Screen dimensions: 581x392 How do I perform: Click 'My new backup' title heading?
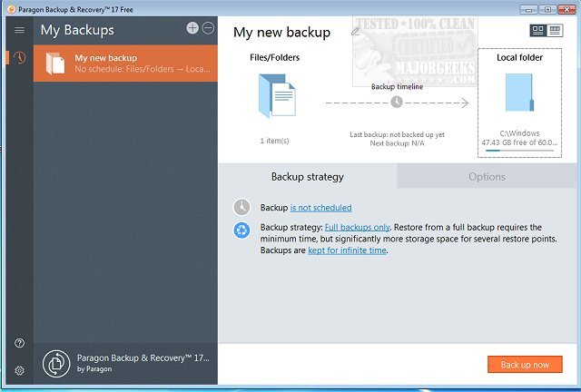pyautogui.click(x=281, y=33)
